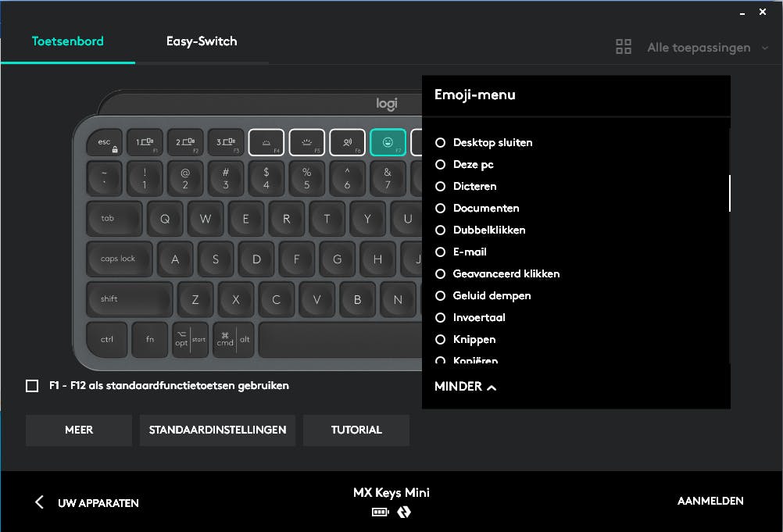Screen dimensions: 783x532
Task: Select Dubbelklikken option
Action: 480,230
